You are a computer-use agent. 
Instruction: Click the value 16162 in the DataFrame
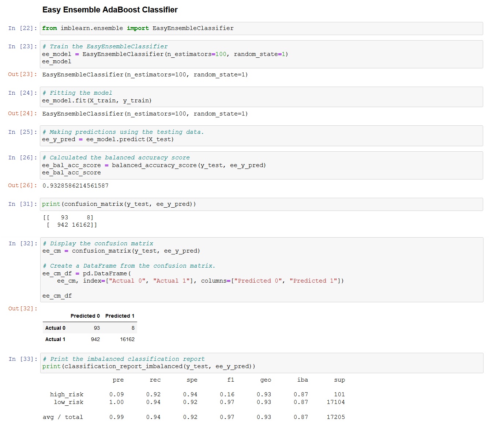pyautogui.click(x=127, y=339)
